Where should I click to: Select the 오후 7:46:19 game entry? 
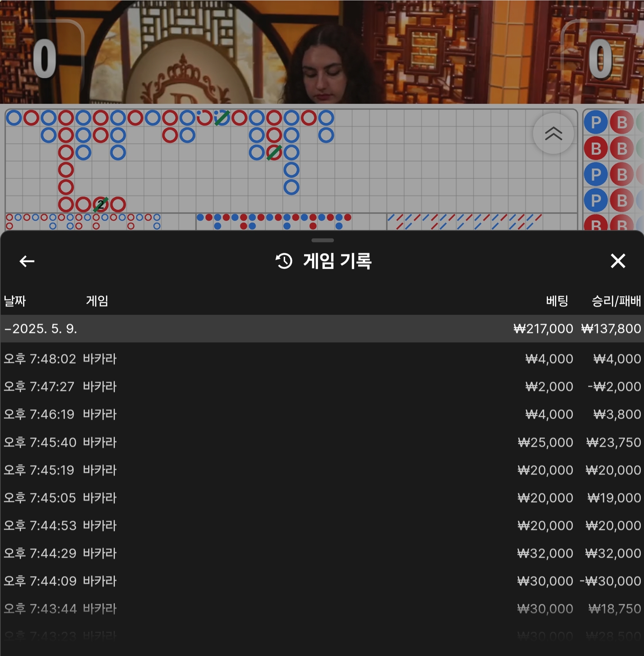pyautogui.click(x=322, y=414)
